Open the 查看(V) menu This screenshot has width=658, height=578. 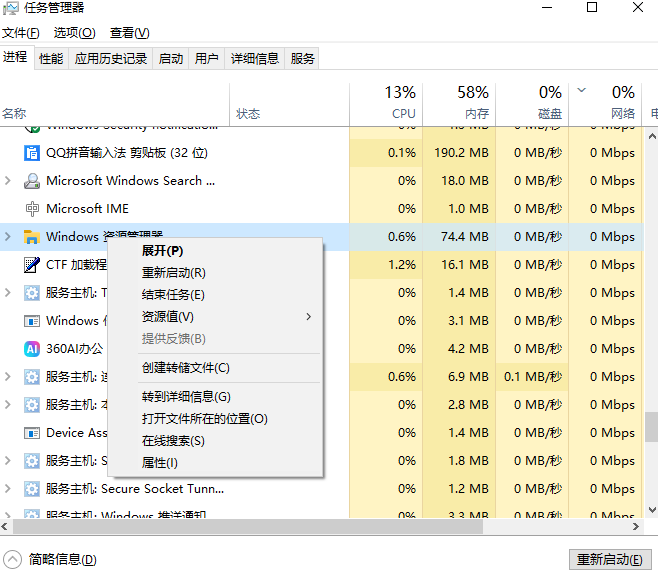(x=129, y=33)
